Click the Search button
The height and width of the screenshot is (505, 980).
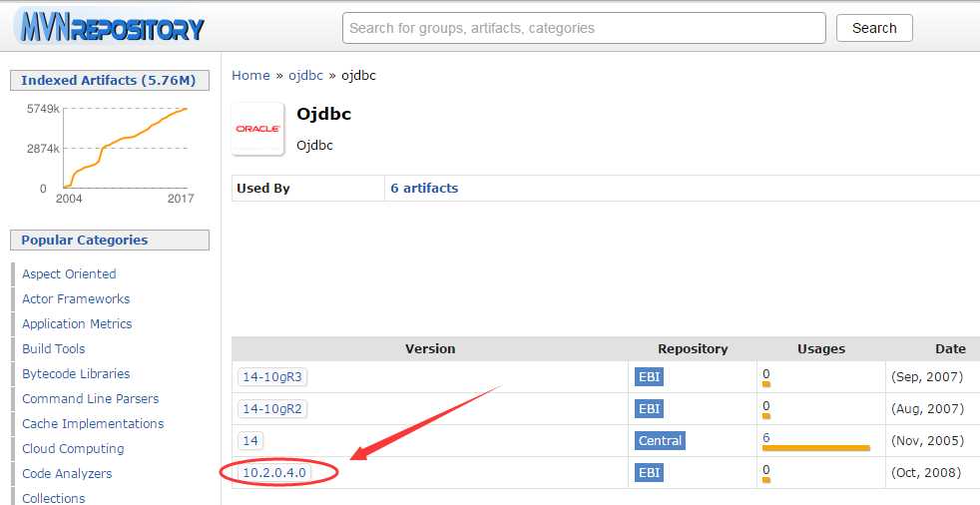[874, 28]
